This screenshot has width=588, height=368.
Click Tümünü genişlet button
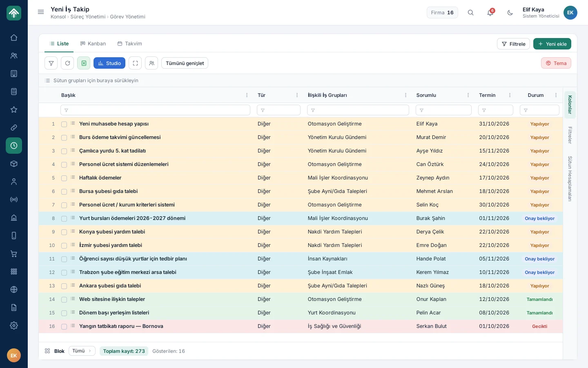[x=185, y=63]
